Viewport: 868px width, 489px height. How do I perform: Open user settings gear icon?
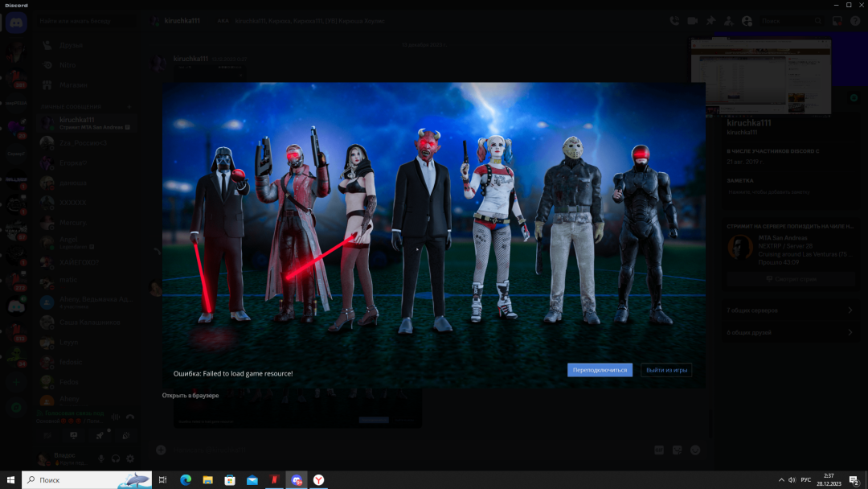(130, 458)
